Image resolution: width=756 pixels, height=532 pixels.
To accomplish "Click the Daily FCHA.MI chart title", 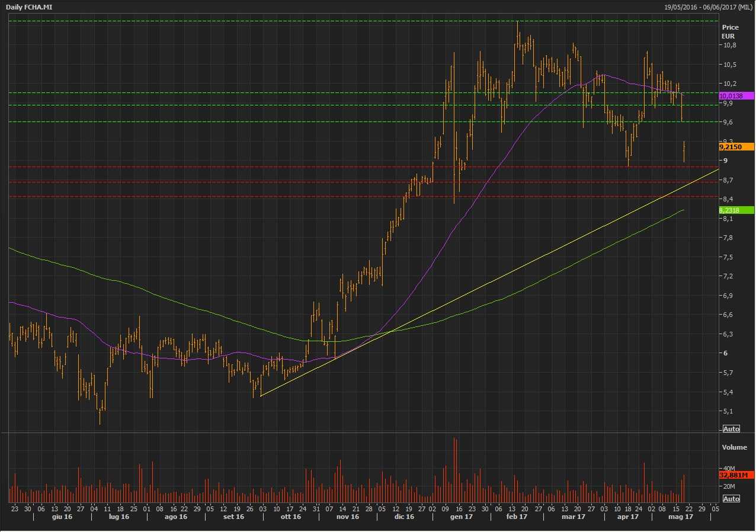I will point(28,6).
